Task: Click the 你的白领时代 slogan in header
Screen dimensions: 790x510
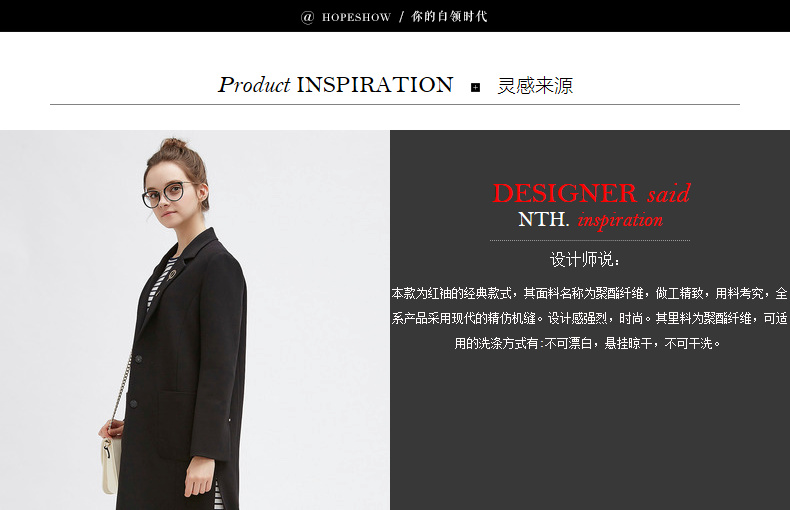Action: point(449,17)
